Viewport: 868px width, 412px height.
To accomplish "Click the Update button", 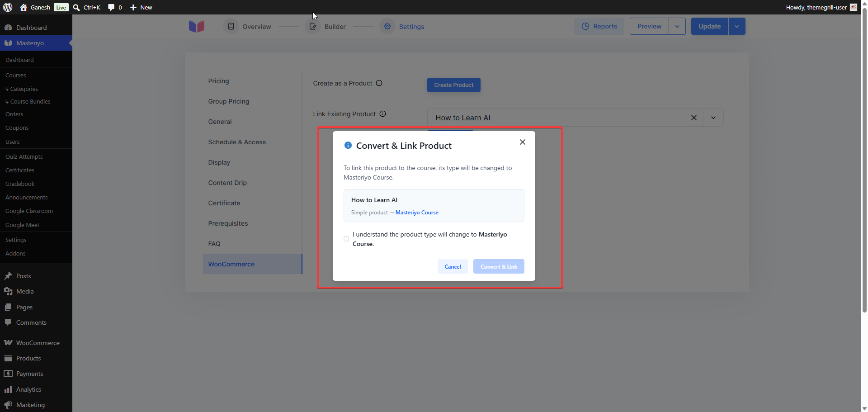I will (x=710, y=26).
